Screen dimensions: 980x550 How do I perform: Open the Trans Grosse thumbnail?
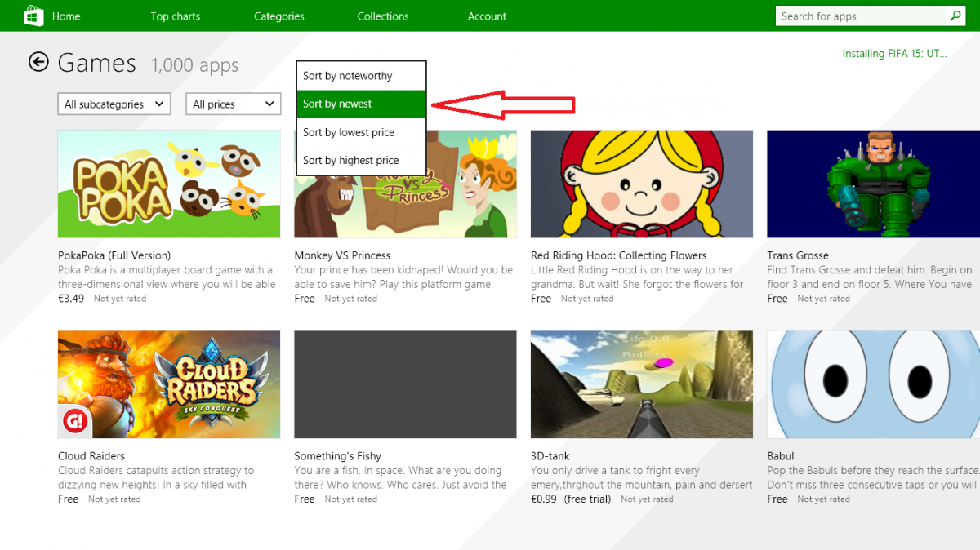(873, 184)
